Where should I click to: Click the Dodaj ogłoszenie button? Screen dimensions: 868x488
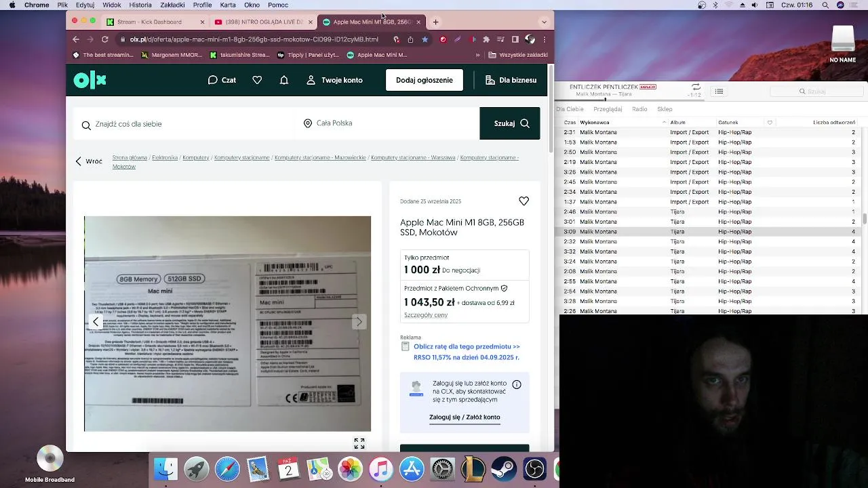coord(425,80)
